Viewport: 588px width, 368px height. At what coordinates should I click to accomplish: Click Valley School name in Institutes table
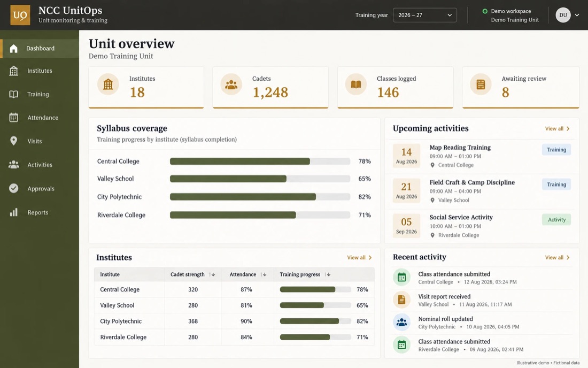117,305
